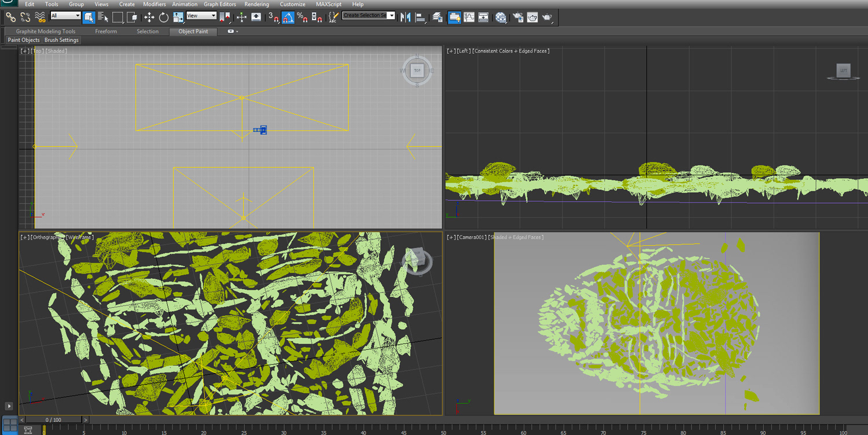Open the Camera001 viewport label menu
The width and height of the screenshot is (868, 435).
click(472, 237)
